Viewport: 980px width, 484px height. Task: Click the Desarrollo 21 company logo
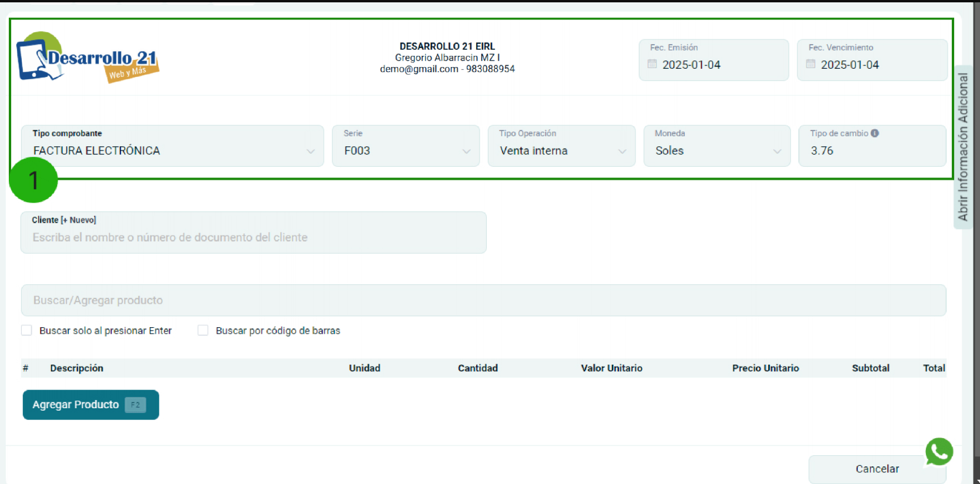88,58
